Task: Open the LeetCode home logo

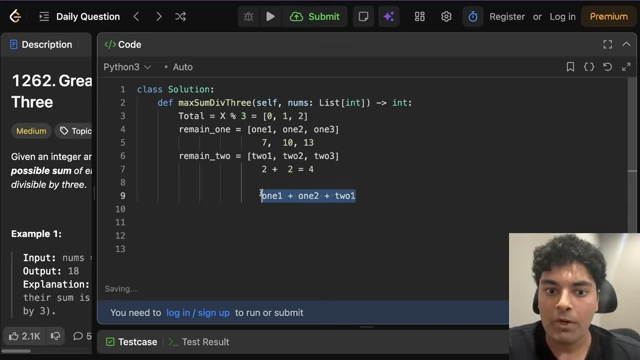Action: (15, 16)
